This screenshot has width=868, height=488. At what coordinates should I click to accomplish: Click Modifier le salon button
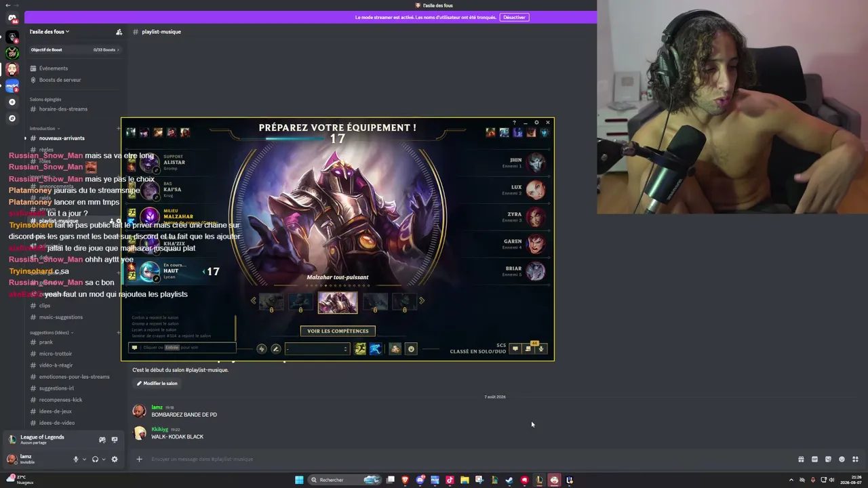(x=157, y=383)
